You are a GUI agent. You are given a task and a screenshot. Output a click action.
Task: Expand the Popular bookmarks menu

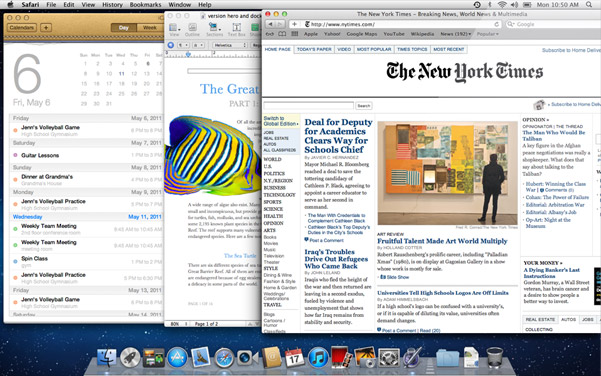[x=488, y=34]
